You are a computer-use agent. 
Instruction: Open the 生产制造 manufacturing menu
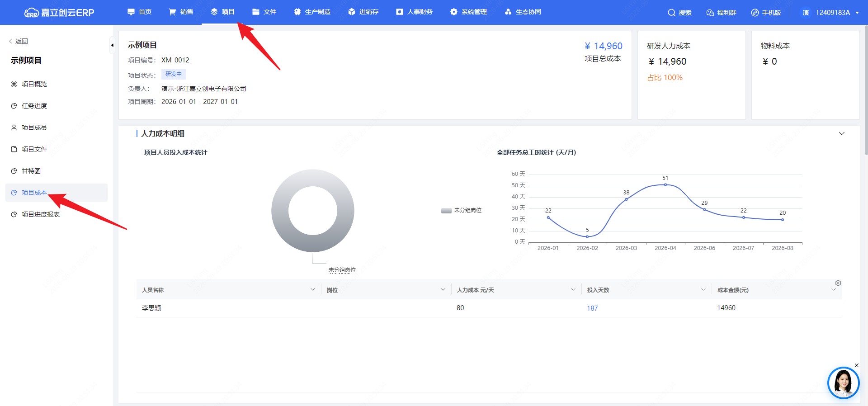point(312,12)
